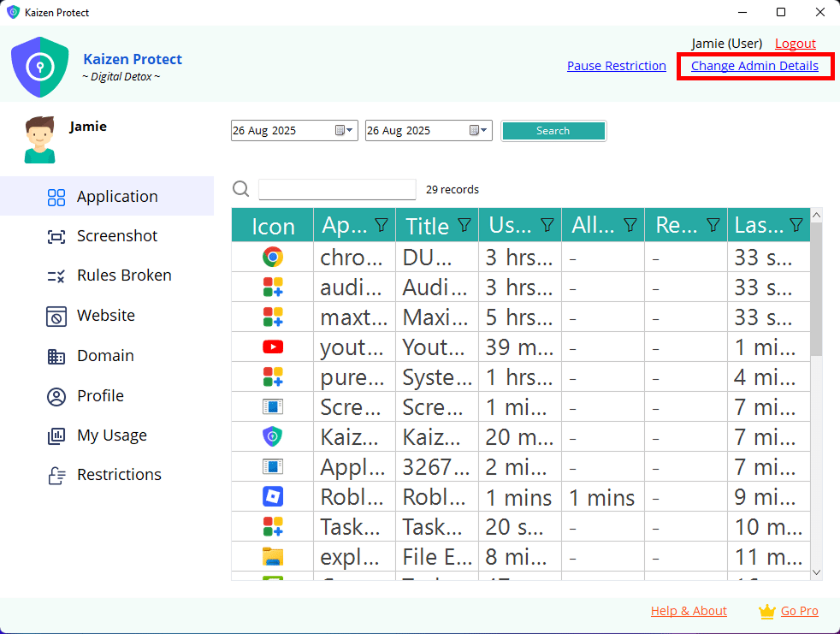Click the Logout link
The height and width of the screenshot is (634, 840).
pyautogui.click(x=796, y=44)
